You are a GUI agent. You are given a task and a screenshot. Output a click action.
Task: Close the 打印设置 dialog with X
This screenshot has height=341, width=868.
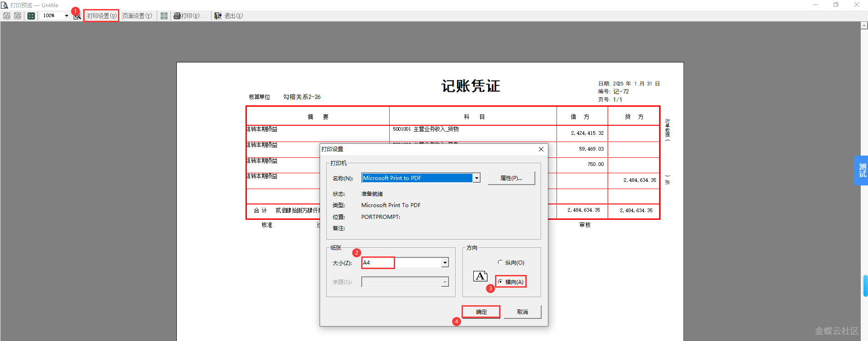tap(541, 149)
